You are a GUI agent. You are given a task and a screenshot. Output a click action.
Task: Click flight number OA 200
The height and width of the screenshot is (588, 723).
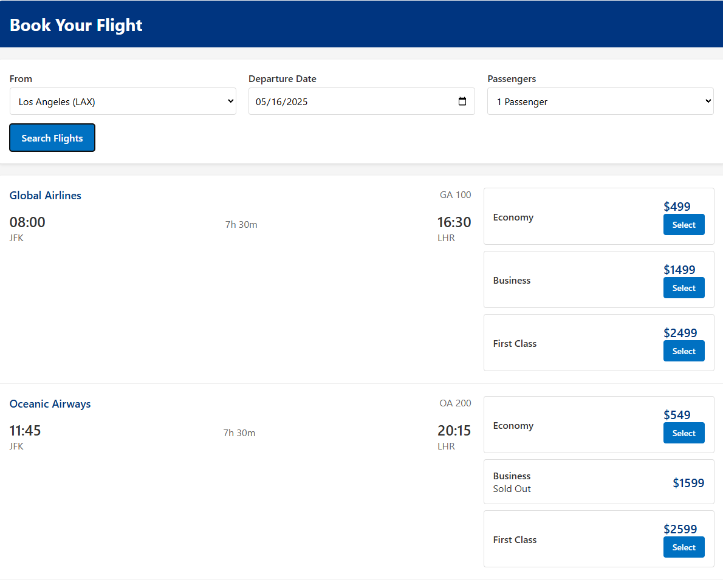(455, 403)
